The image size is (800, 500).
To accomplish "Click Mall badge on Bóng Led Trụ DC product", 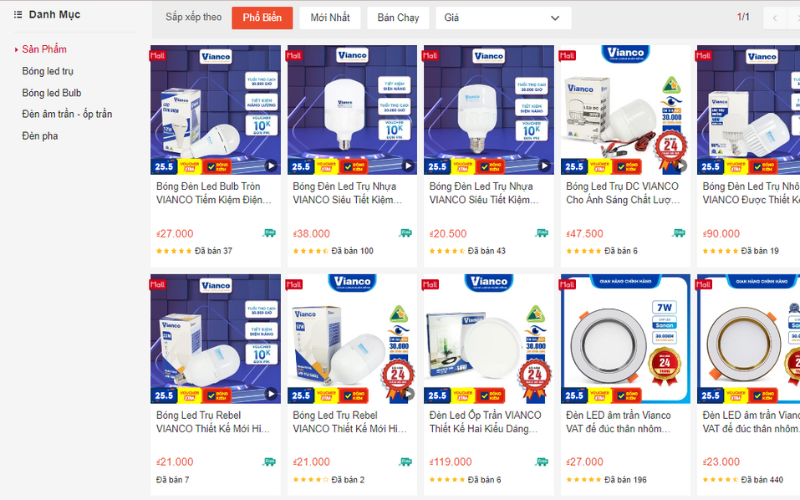I will coord(567,55).
